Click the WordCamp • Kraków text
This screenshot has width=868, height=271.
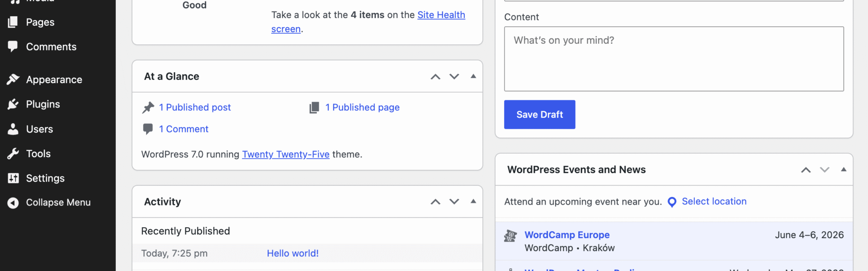pyautogui.click(x=570, y=248)
